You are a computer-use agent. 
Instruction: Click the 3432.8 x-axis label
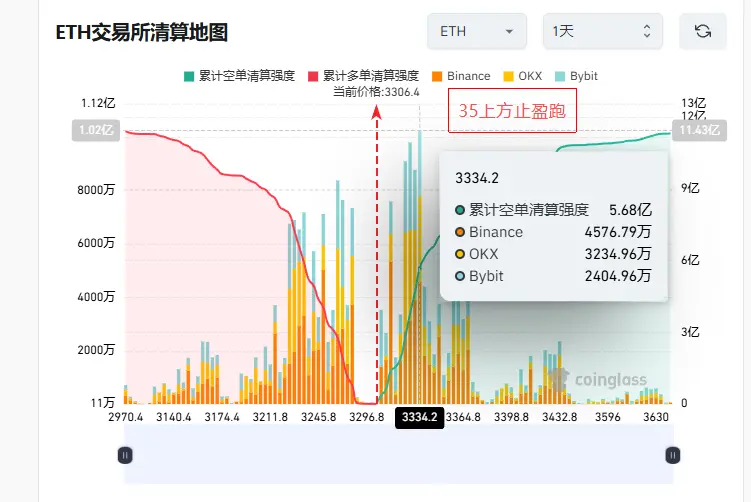559,417
